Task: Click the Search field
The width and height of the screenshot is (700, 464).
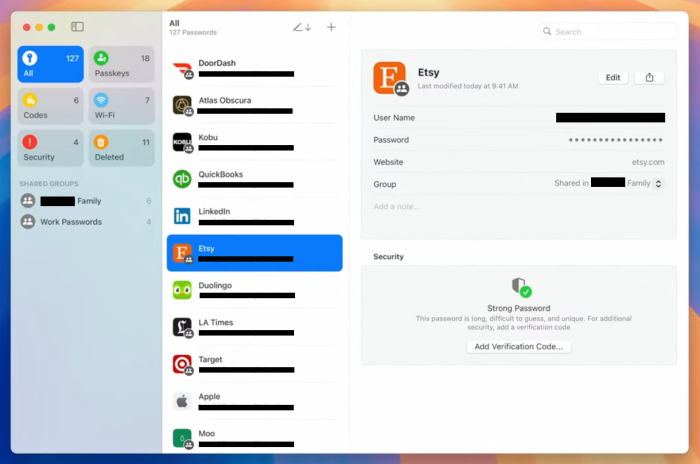Action: (x=608, y=32)
